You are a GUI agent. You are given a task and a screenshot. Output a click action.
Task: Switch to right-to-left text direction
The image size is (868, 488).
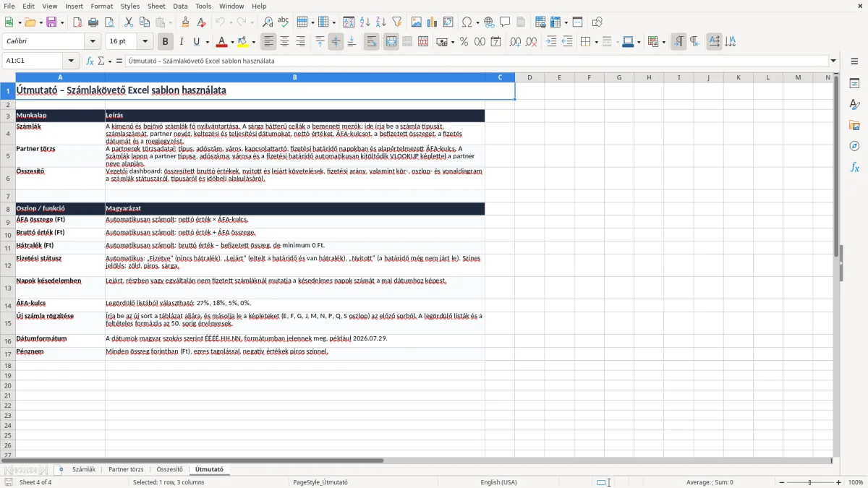694,42
